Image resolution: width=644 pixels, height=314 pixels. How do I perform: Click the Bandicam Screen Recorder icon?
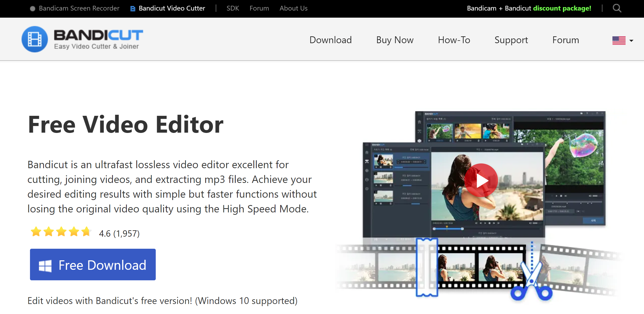(32, 7)
